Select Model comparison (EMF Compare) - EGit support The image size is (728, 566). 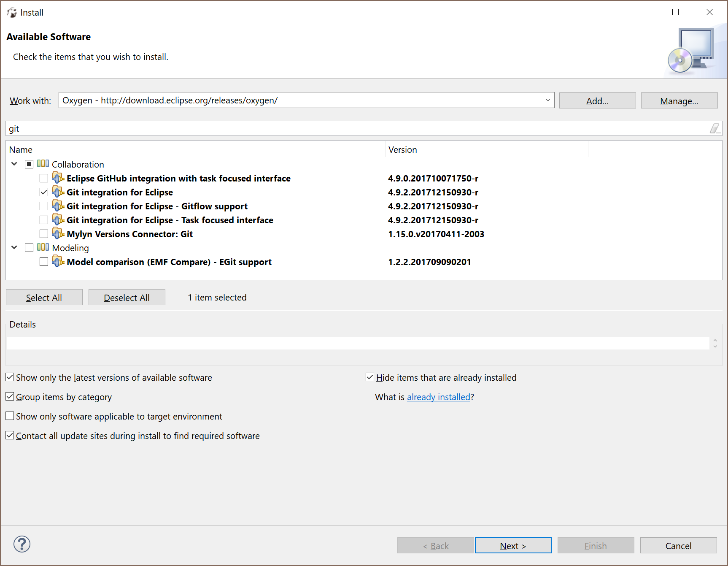(169, 262)
